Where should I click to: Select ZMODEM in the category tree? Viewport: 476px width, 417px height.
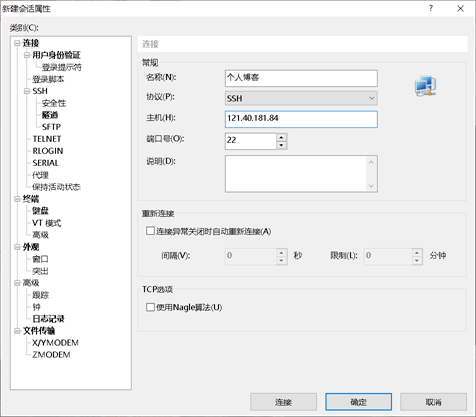(51, 355)
